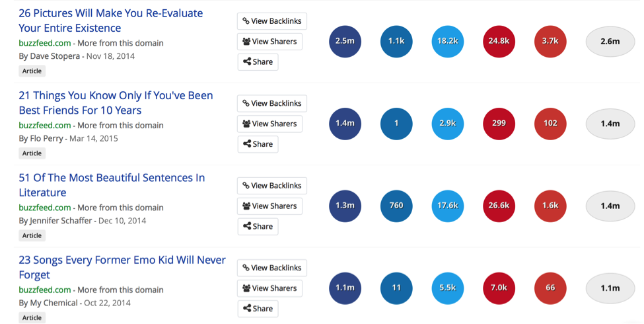Click the 18.2k light blue circle
The image size is (644, 324).
tap(447, 41)
